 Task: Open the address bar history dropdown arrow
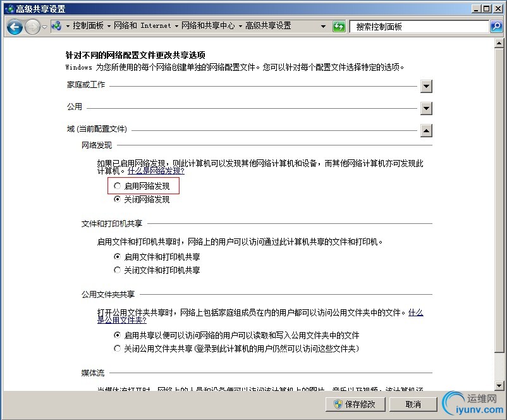coord(323,26)
